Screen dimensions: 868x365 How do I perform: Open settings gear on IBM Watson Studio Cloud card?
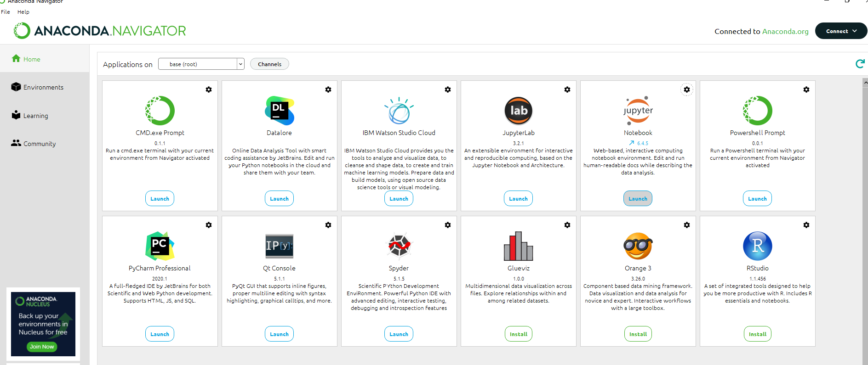(448, 90)
